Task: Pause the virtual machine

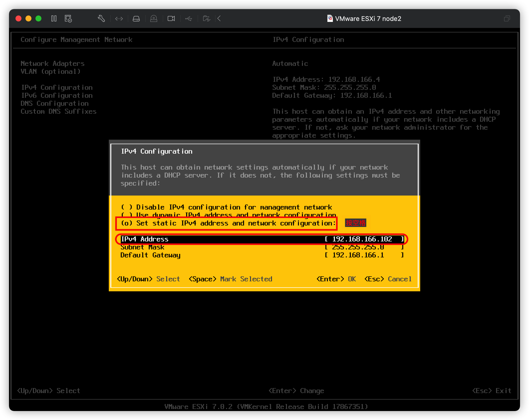Action: (x=54, y=18)
